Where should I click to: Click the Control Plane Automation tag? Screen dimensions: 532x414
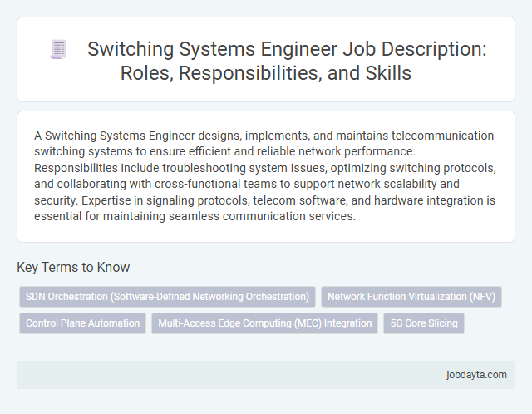coord(82,323)
